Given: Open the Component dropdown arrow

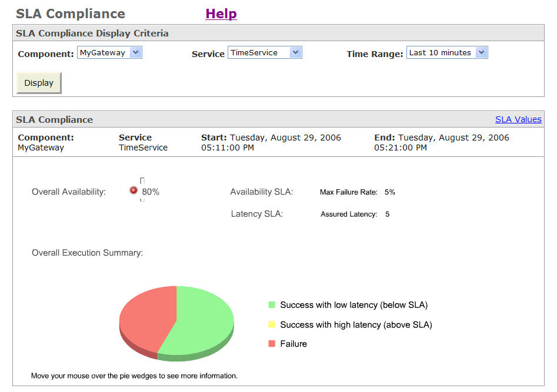Looking at the screenshot, I should (x=136, y=52).
